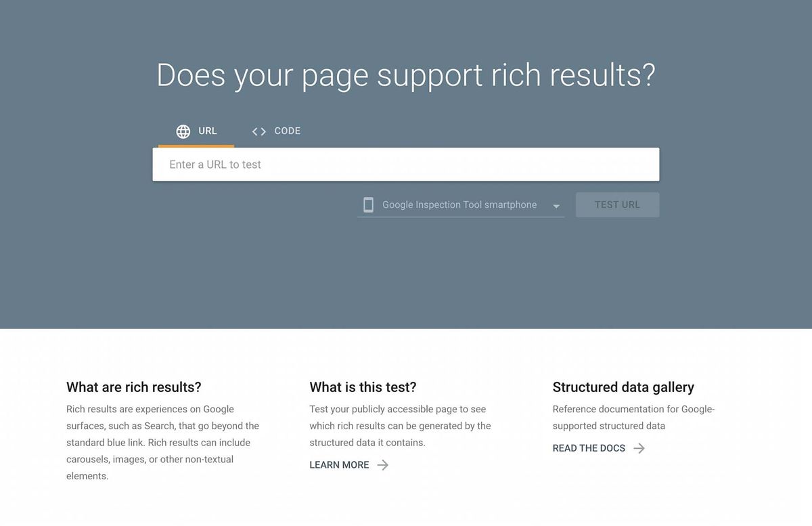
Task: Click the TEST URL button
Action: [x=617, y=204]
